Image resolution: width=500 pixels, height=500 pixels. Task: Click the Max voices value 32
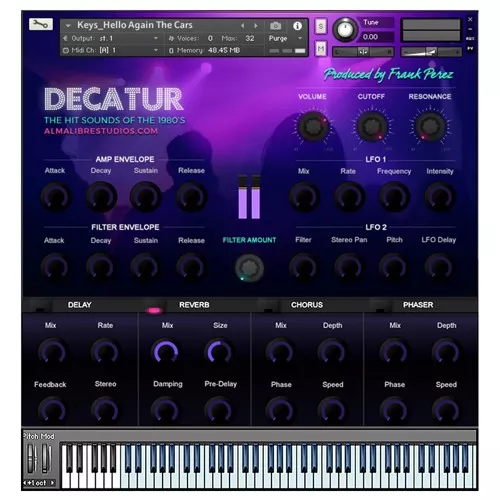[x=250, y=38]
